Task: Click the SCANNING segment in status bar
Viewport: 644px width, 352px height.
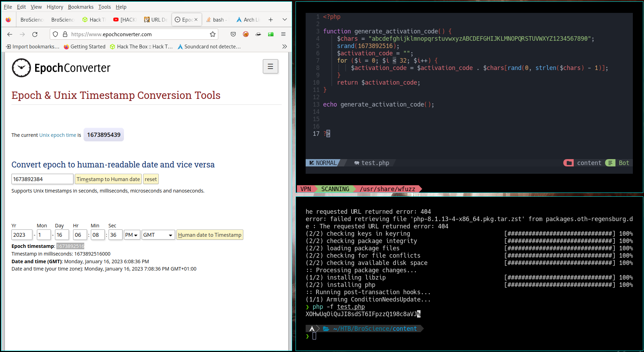Action: (335, 189)
